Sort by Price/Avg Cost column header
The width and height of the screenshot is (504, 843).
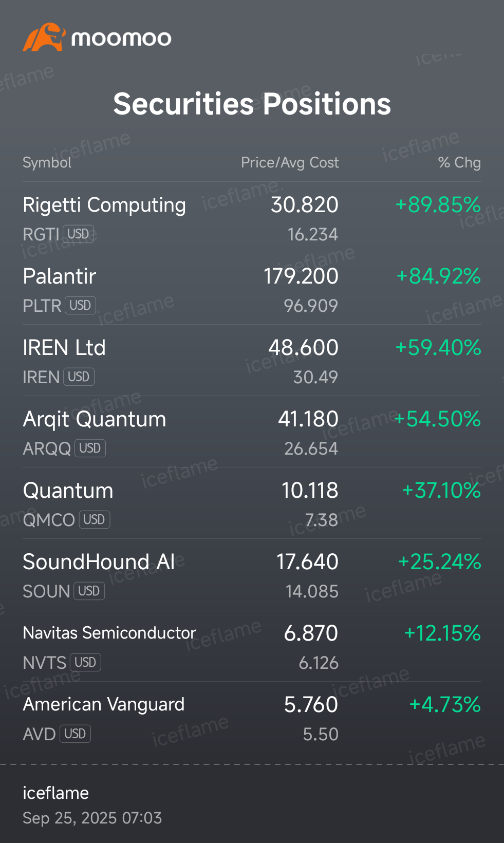pos(290,163)
